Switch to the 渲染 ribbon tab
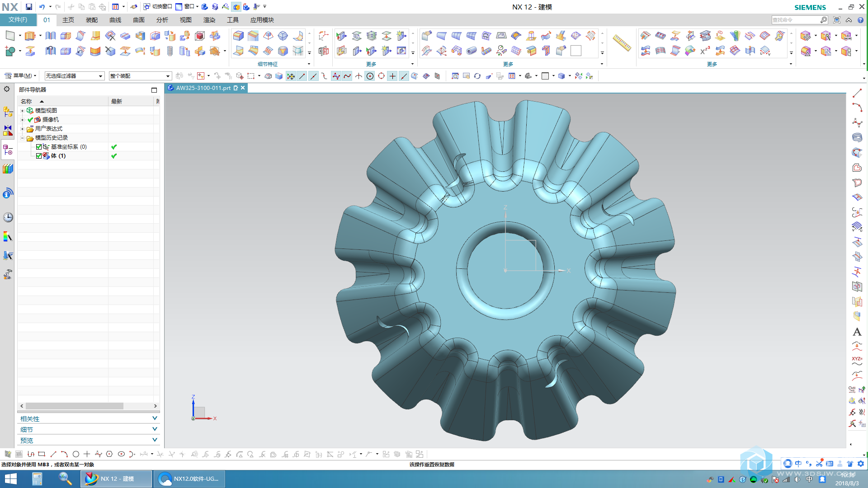868x488 pixels. tap(209, 20)
